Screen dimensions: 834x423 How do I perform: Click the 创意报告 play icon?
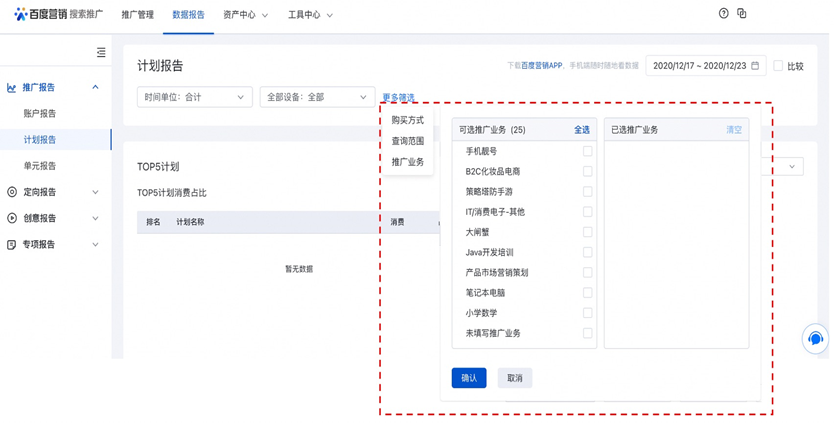12,218
